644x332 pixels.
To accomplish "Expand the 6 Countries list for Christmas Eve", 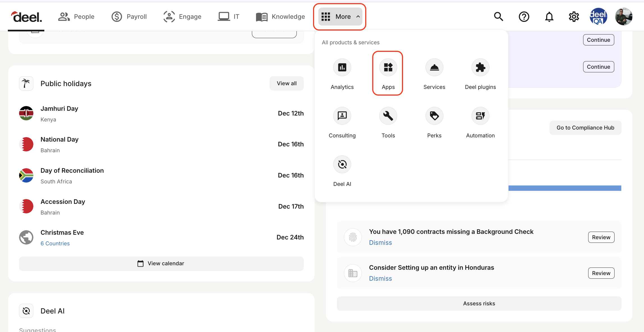I will [x=55, y=243].
